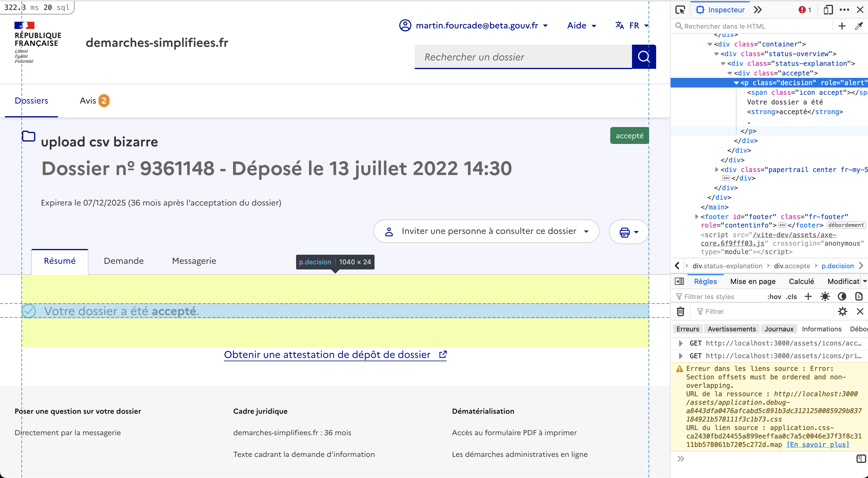
Task: Clear the console output with the trash icon
Action: 680,311
